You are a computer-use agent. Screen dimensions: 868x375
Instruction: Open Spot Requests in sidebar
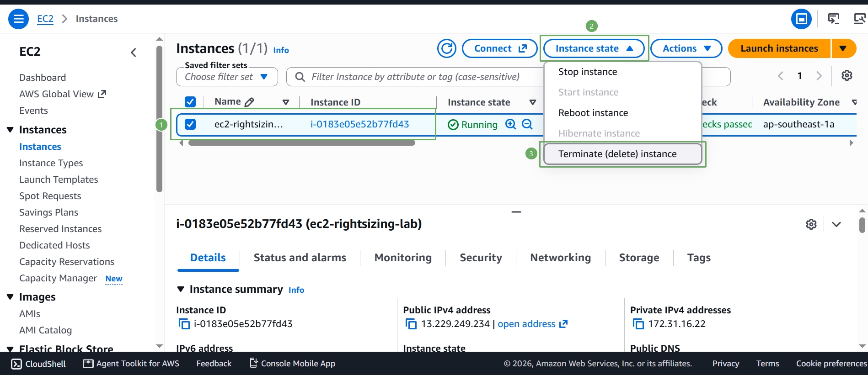coord(50,196)
